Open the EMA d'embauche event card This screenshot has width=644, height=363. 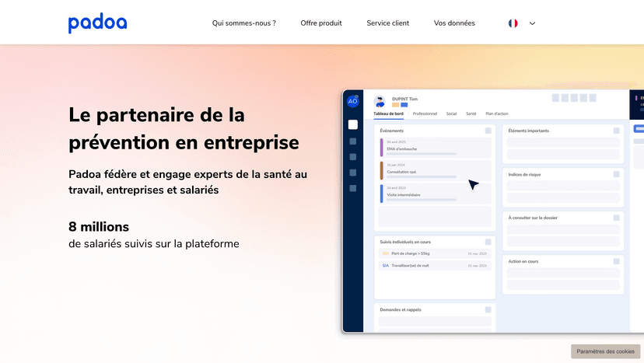[434, 148]
